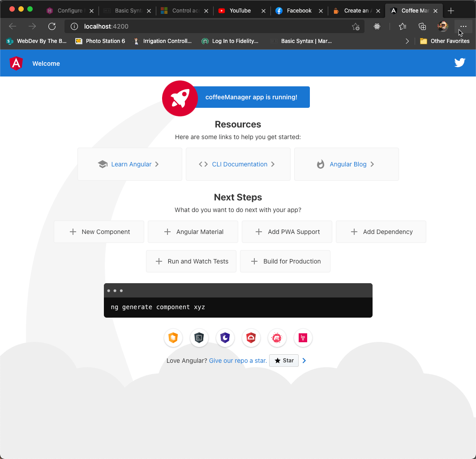Click the orange Animations shield icon
The height and width of the screenshot is (459, 476).
pos(173,338)
